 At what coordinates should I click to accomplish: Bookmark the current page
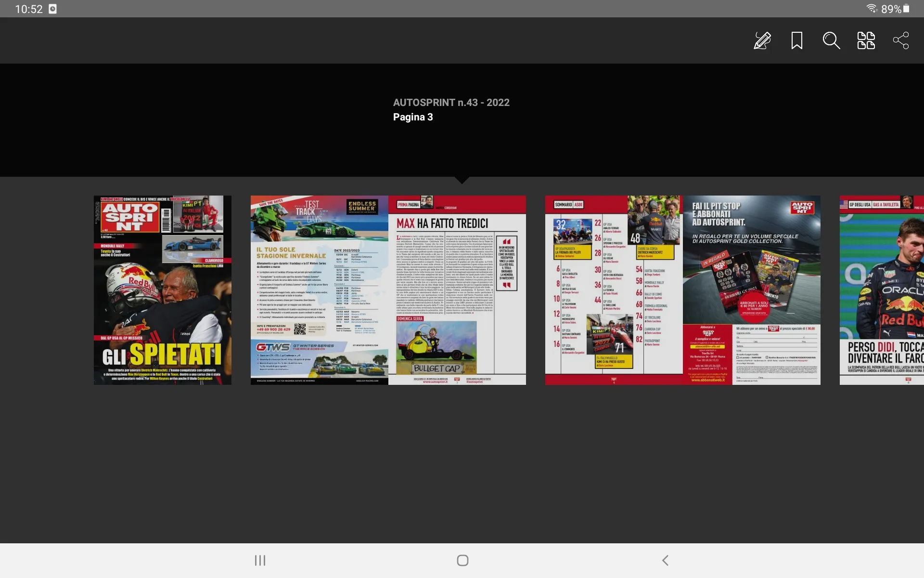(x=797, y=40)
